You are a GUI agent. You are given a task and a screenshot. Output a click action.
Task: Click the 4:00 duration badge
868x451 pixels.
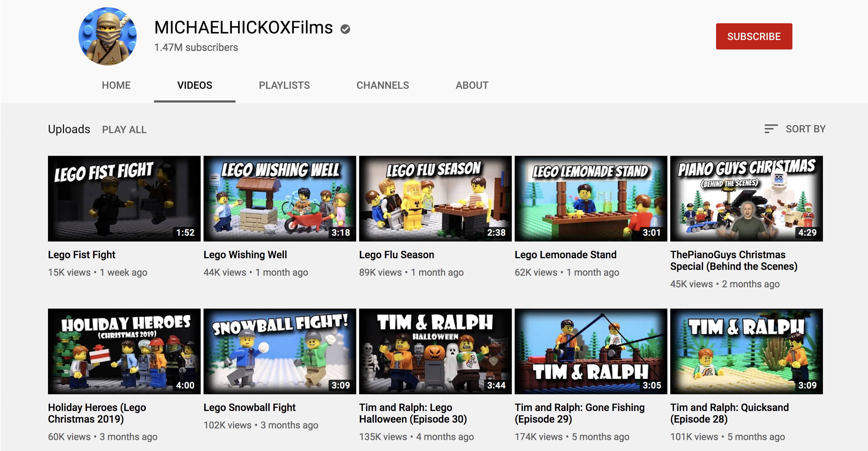185,385
